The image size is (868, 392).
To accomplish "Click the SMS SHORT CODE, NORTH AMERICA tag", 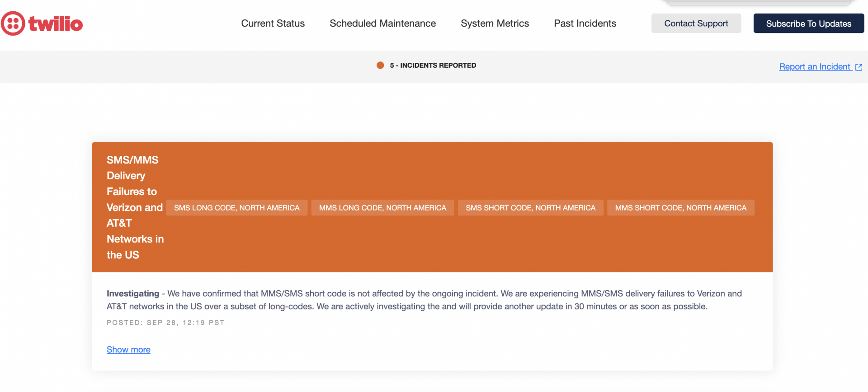I will [530, 207].
